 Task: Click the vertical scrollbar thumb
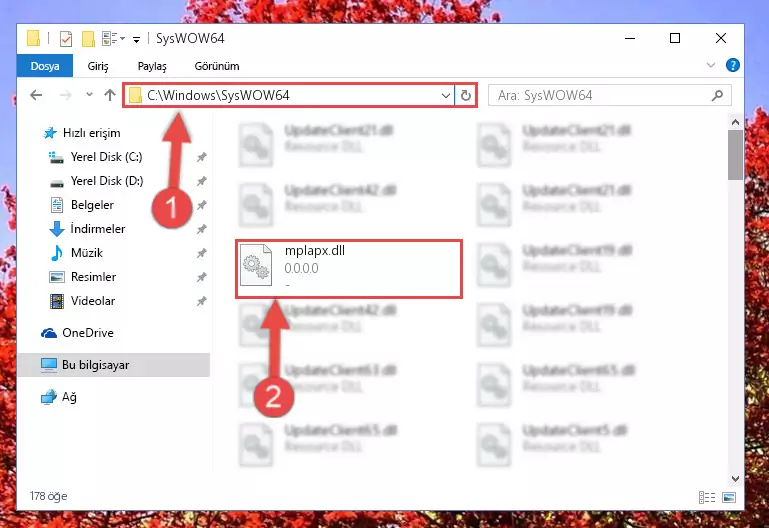point(735,155)
